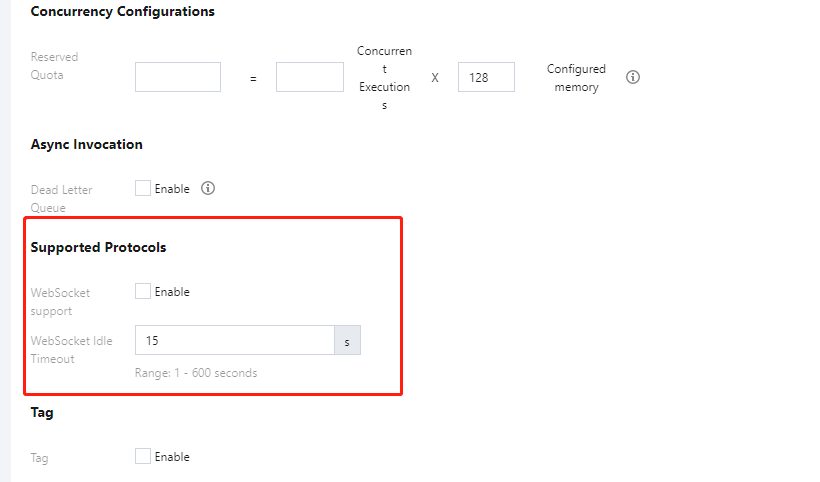The image size is (820, 482).
Task: Click the "s" unit suffix on timeout
Action: coord(347,341)
